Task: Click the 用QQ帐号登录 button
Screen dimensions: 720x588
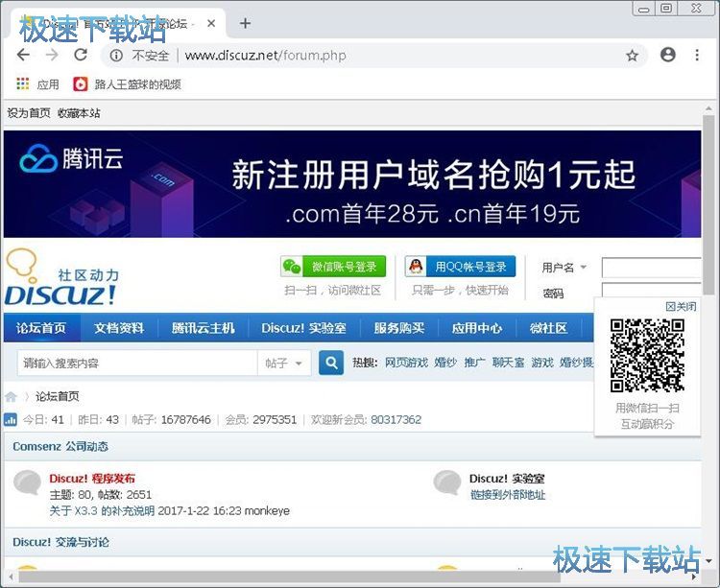Action: (x=460, y=267)
